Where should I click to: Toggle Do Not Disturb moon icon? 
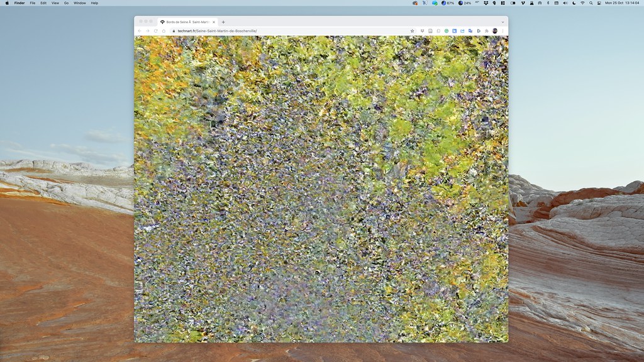click(574, 3)
